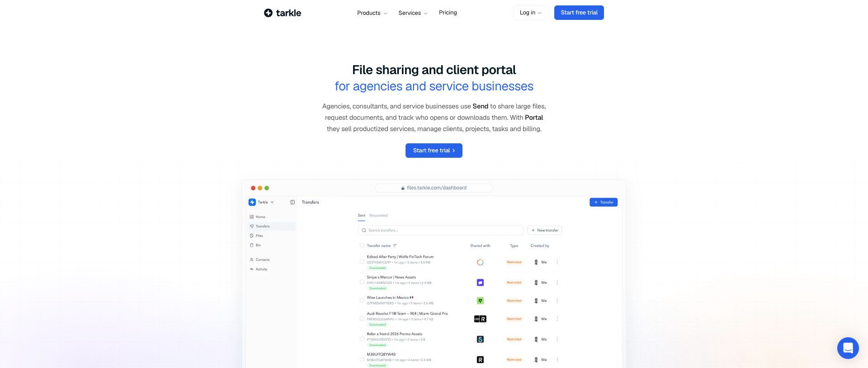The height and width of the screenshot is (368, 868).
Task: Click the Files icon in sidebar
Action: tap(251, 236)
